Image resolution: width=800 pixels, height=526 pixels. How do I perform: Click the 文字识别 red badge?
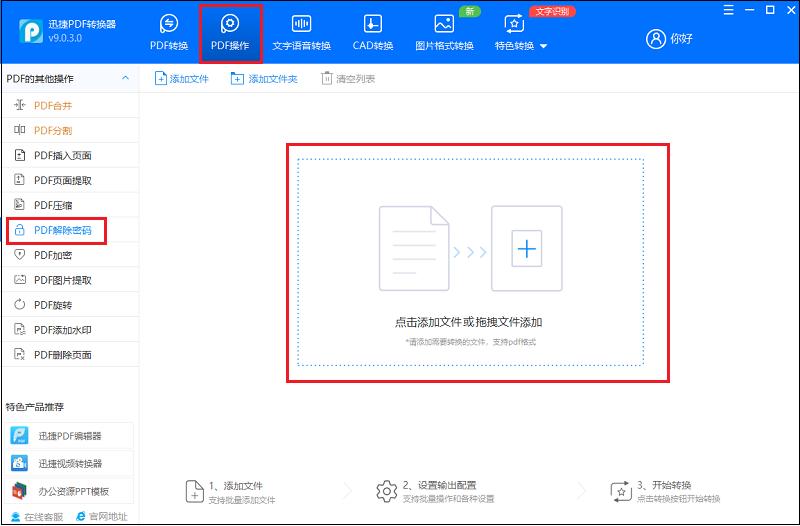[x=552, y=11]
